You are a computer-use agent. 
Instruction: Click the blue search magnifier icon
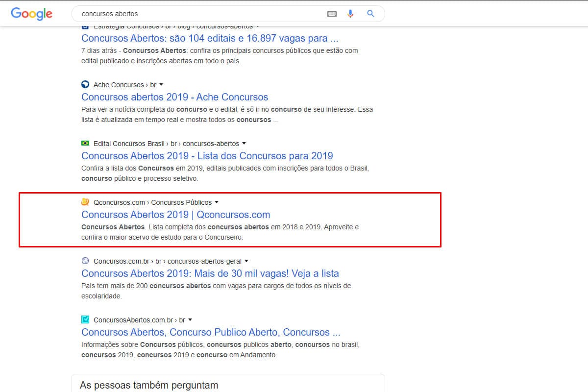(370, 14)
